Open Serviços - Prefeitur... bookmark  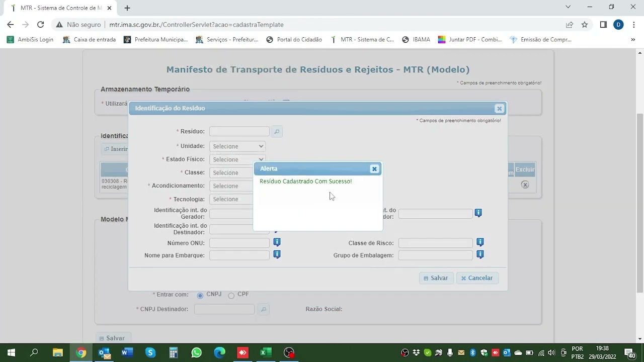[227, 39]
